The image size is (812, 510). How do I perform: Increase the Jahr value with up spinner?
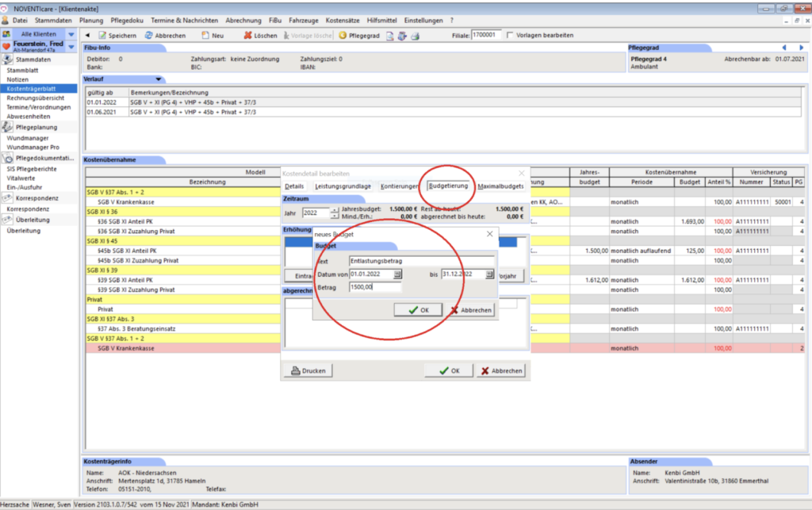pyautogui.click(x=335, y=210)
